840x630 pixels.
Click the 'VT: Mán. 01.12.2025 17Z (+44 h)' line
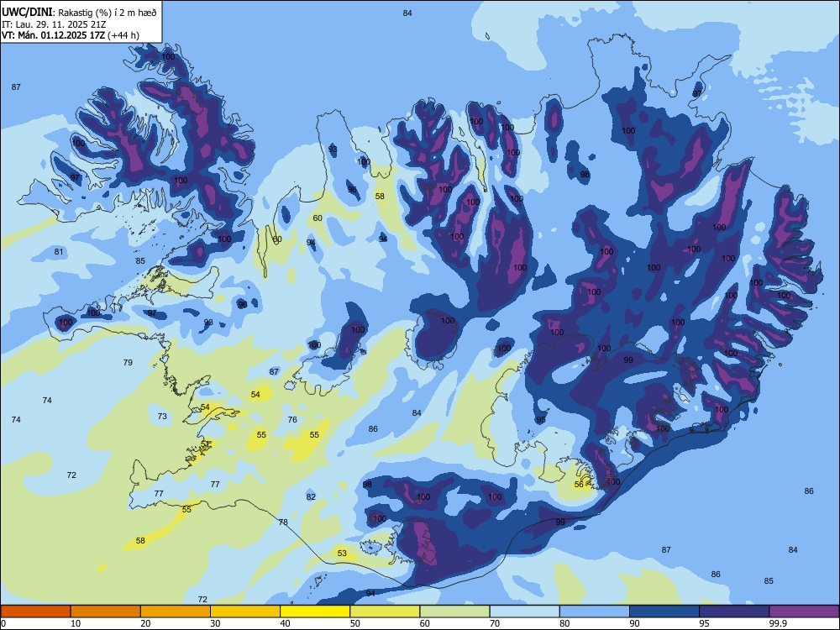(x=71, y=35)
